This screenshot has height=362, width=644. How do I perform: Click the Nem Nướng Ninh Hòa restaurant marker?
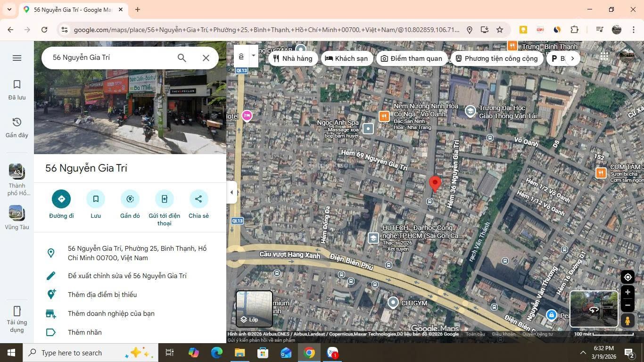pos(384,116)
